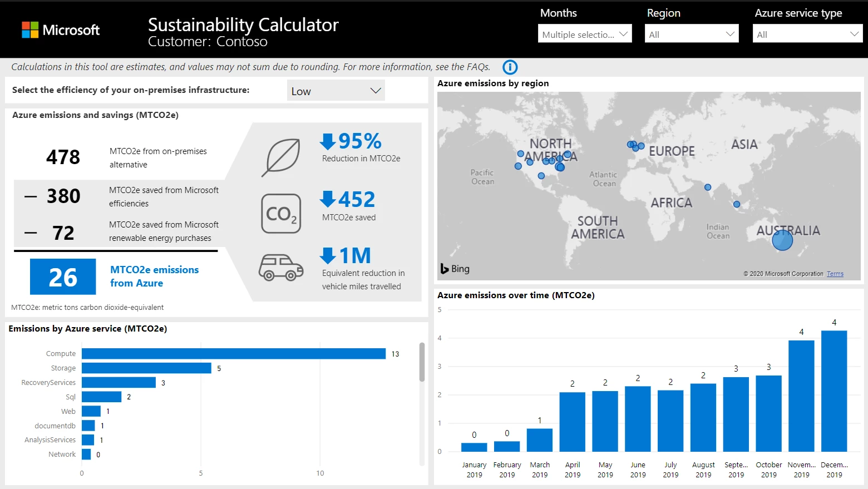Screen dimensions: 868x489
Task: Open the Terms link on the map
Action: tap(835, 274)
